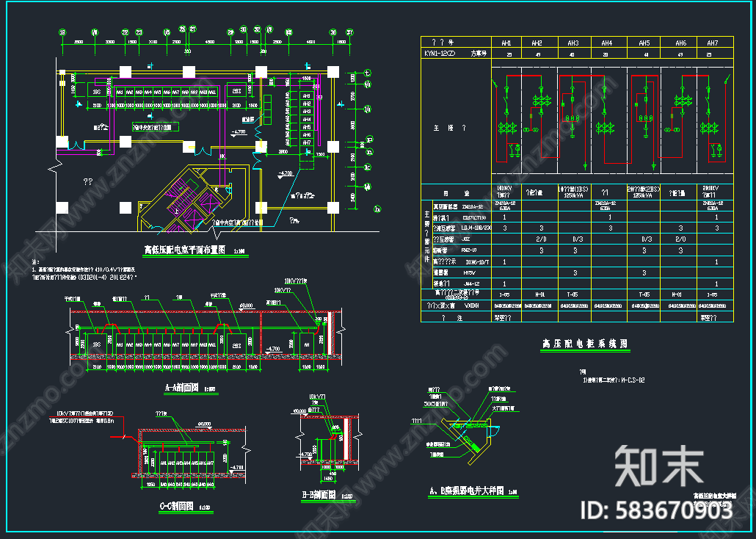Viewport: 756px width, 539px height.
Task: Select grid axis bubble 18 at top left
Action: tap(62, 32)
